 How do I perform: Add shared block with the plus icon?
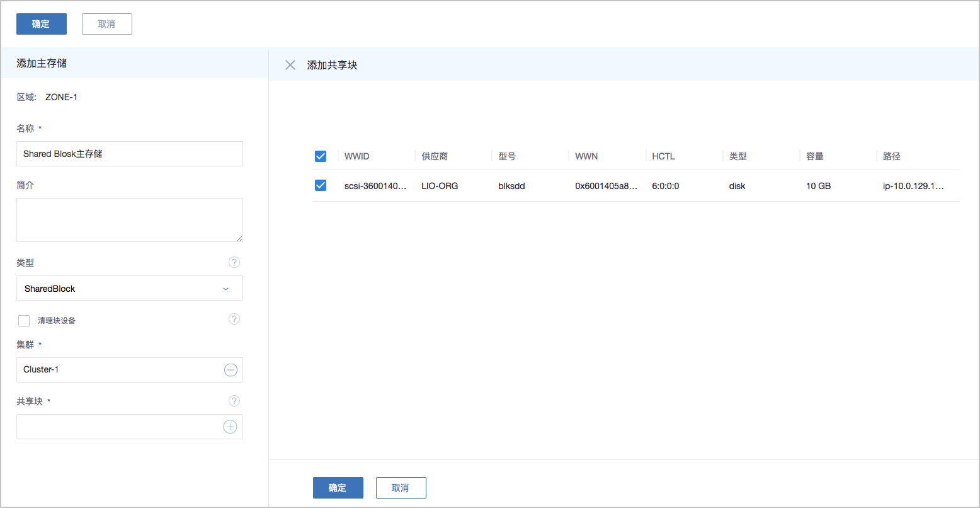pyautogui.click(x=231, y=427)
